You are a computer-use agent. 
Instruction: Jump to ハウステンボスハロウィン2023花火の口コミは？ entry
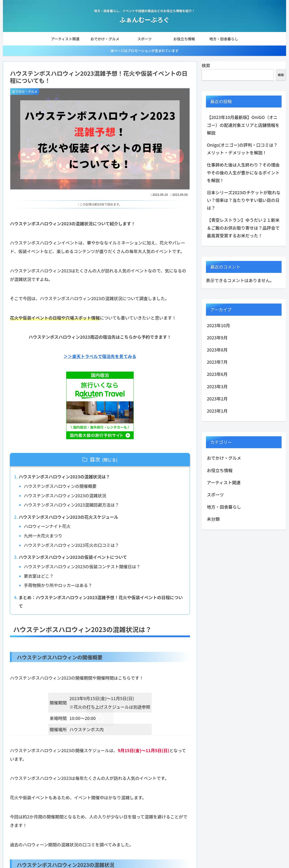click(x=71, y=545)
